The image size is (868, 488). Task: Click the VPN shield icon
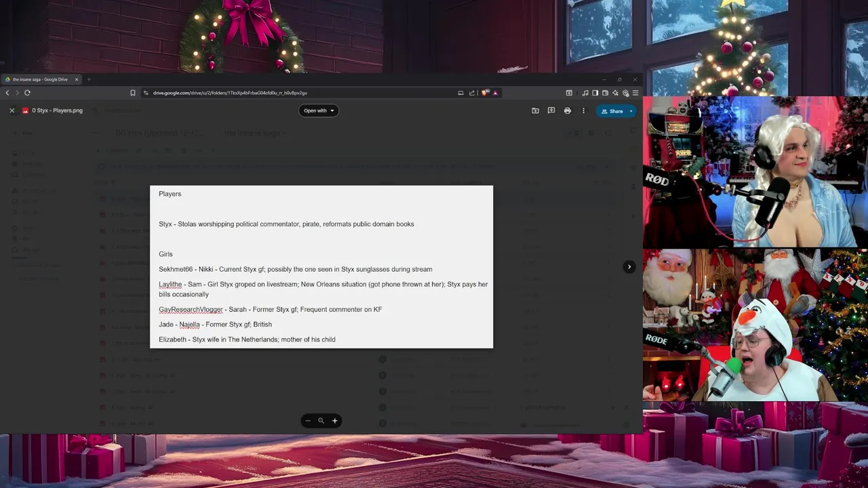[x=625, y=93]
